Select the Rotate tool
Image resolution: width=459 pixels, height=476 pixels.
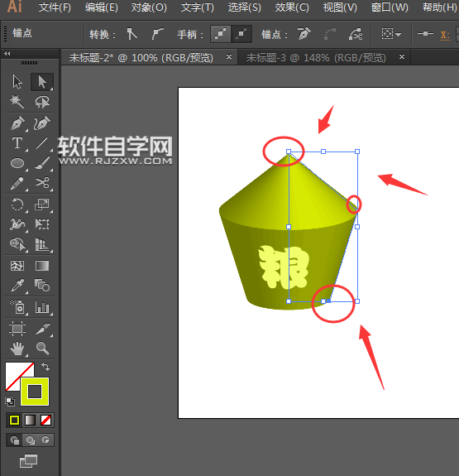[x=17, y=204]
